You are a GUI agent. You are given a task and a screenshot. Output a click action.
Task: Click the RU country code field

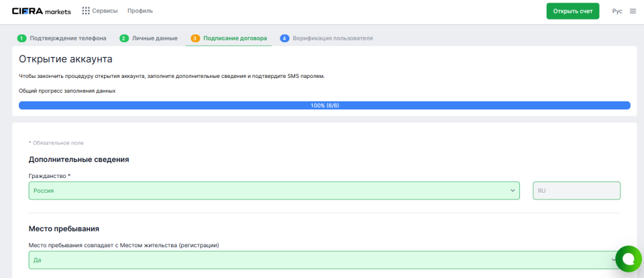tap(576, 191)
